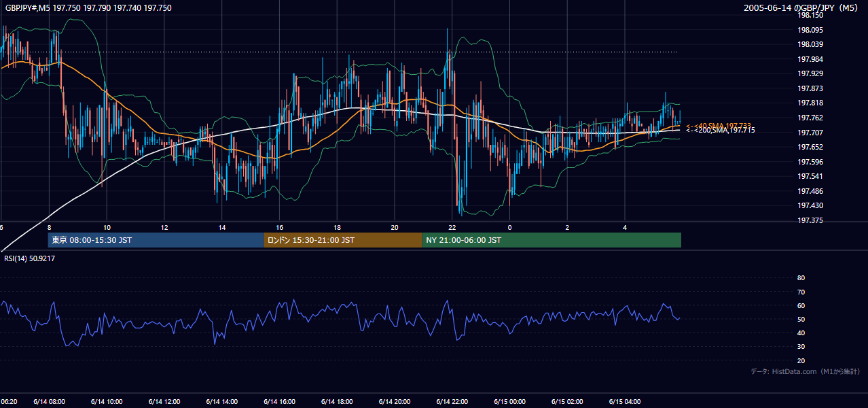Viewport: 868px width, 408px height.
Task: Pick the 197.929 price axis value
Action: [x=810, y=73]
